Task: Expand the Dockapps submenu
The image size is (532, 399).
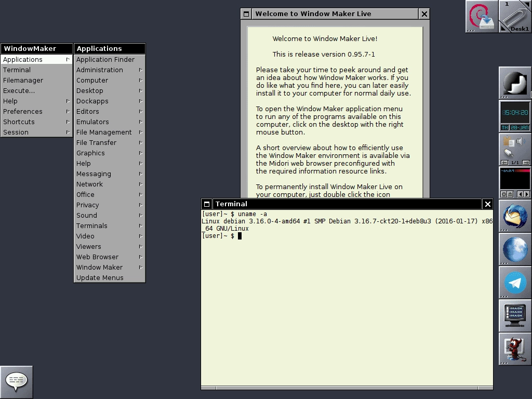Action: 110,101
